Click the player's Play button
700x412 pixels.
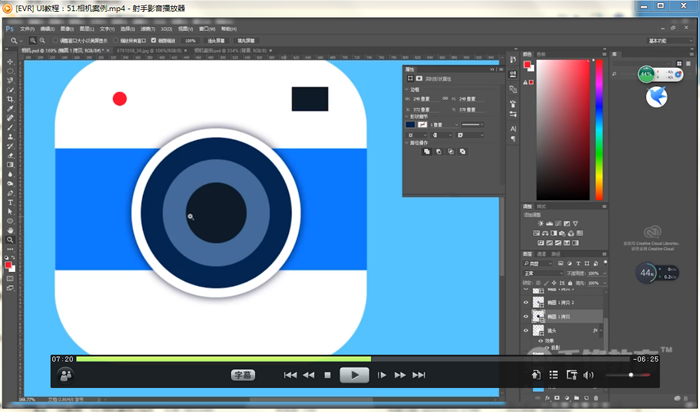point(353,375)
